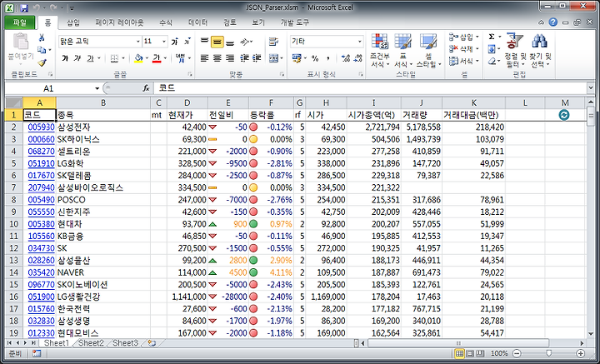Open stock code link 005930
This screenshot has width=600, height=364.
pos(42,127)
